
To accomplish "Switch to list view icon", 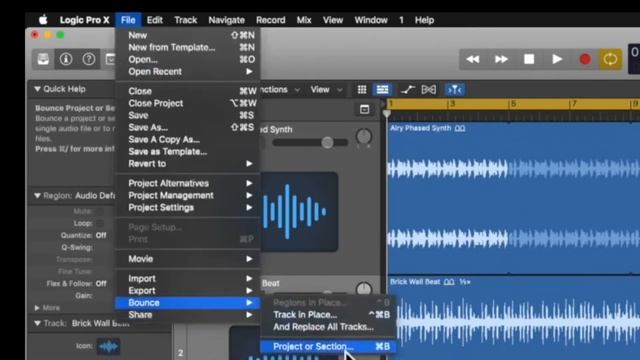I will tap(382, 89).
